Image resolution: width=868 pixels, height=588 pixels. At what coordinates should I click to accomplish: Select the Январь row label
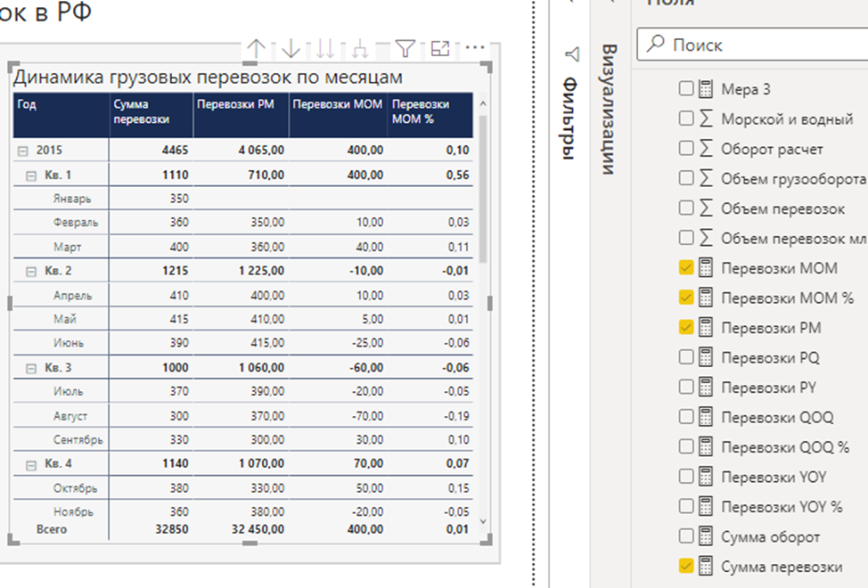click(72, 199)
